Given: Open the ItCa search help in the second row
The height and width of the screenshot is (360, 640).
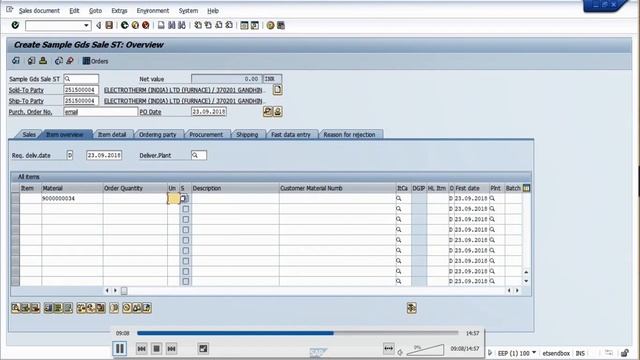Looking at the screenshot, I should [x=399, y=209].
